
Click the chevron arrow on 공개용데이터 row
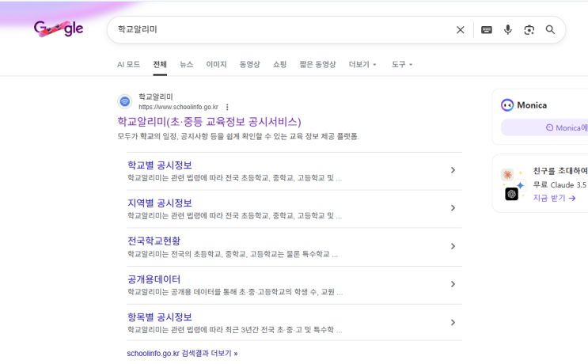(453, 284)
